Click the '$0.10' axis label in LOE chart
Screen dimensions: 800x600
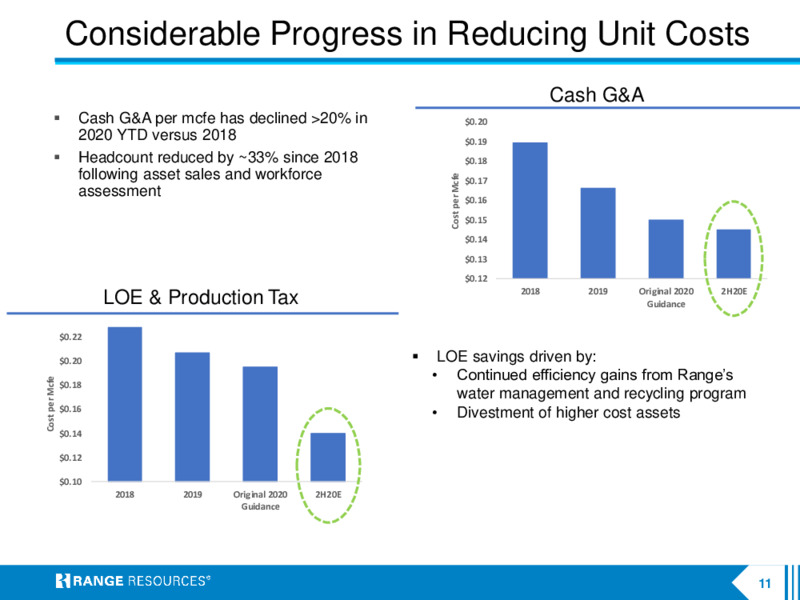(x=70, y=481)
